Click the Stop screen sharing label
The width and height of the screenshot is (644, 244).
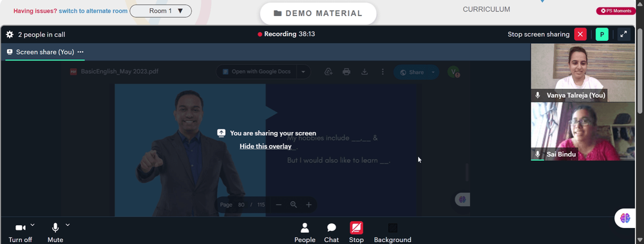(x=538, y=34)
